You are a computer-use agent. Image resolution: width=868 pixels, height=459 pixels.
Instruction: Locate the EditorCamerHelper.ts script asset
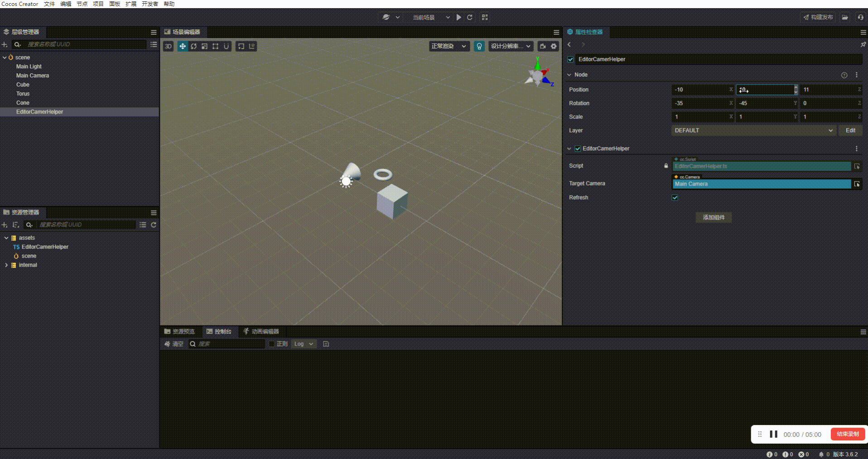tap(857, 166)
